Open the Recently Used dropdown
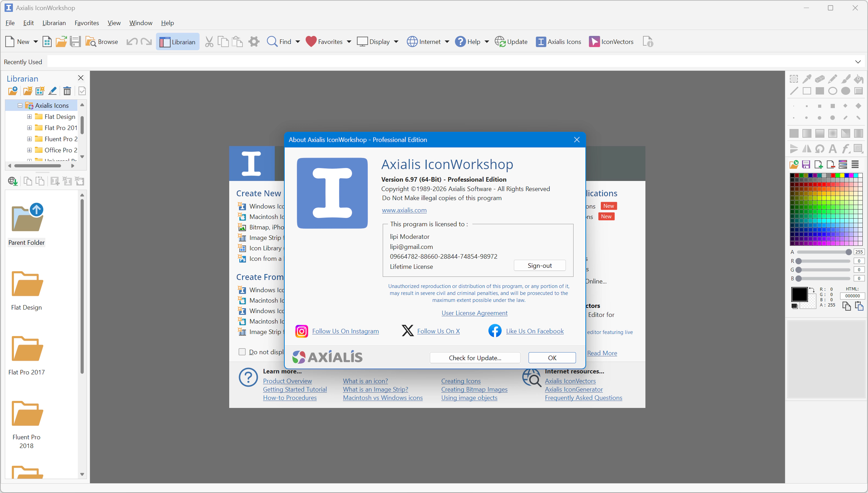 858,62
